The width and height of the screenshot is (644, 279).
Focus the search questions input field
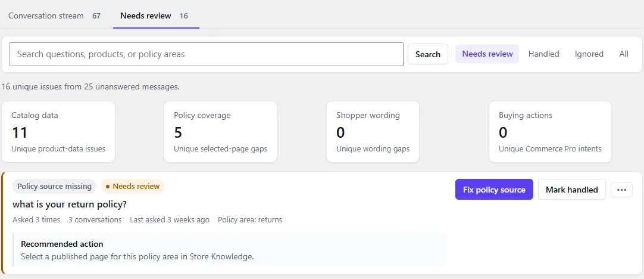[x=206, y=54]
